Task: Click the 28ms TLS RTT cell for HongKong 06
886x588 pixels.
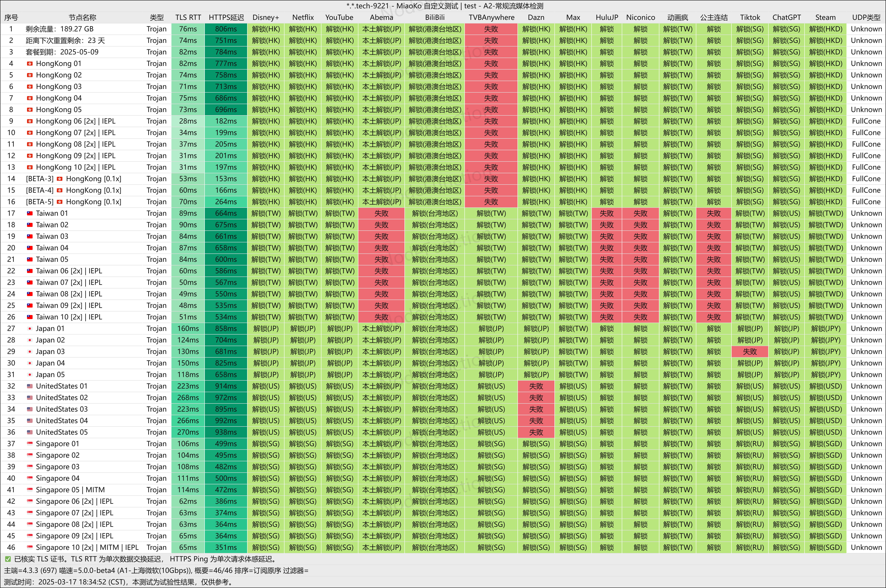Action: click(x=188, y=121)
